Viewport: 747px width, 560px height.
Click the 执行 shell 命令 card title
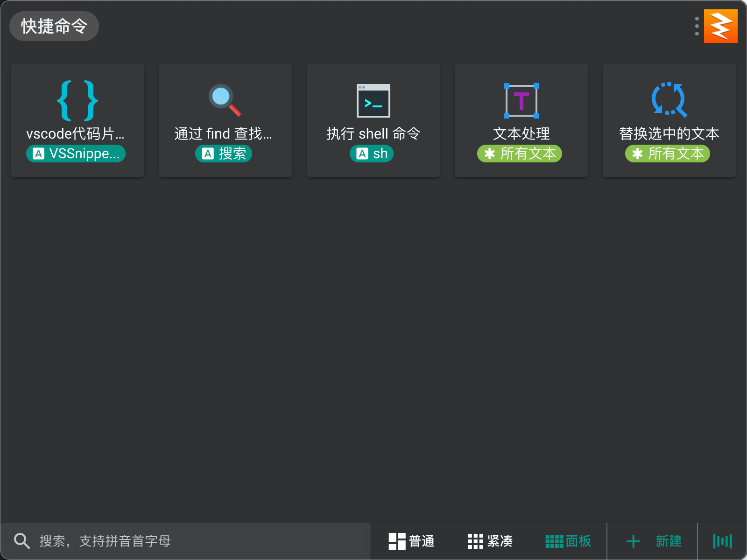[373, 134]
